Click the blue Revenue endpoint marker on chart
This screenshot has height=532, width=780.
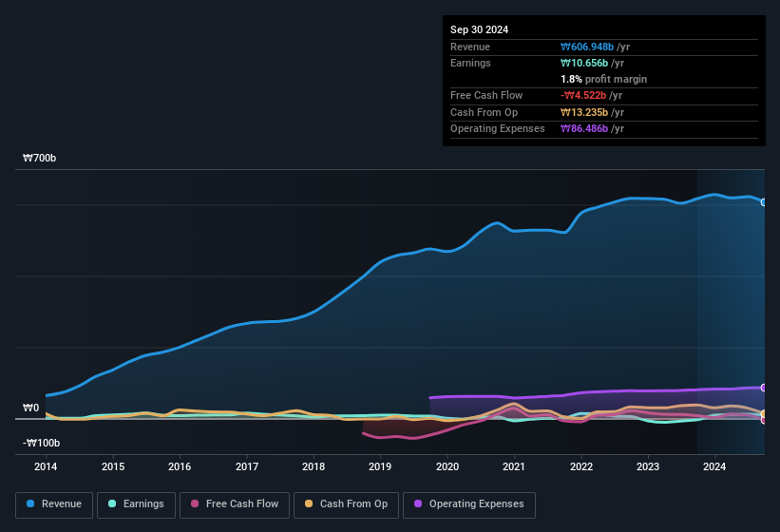point(764,202)
